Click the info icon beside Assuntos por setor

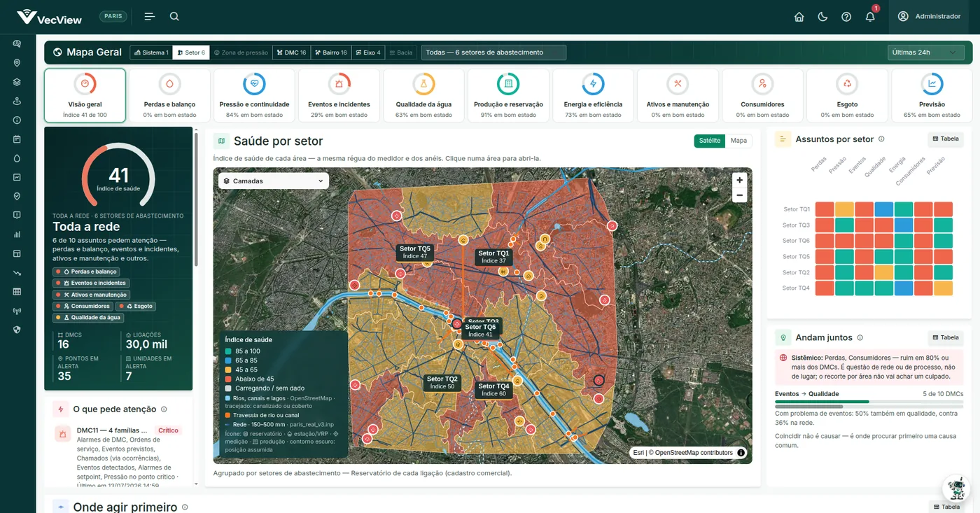coord(881,139)
